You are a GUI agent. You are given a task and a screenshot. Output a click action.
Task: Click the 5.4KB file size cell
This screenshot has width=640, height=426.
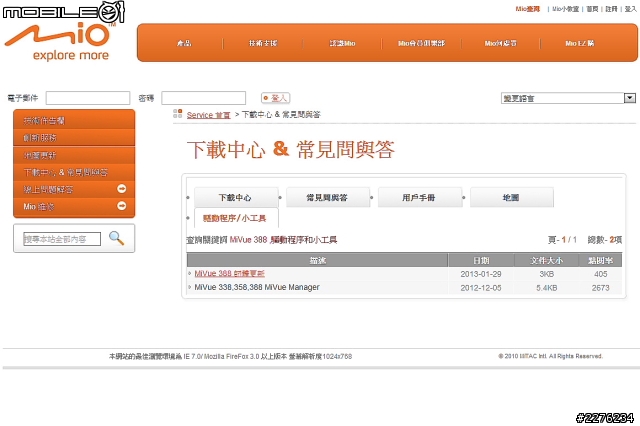pos(547,288)
